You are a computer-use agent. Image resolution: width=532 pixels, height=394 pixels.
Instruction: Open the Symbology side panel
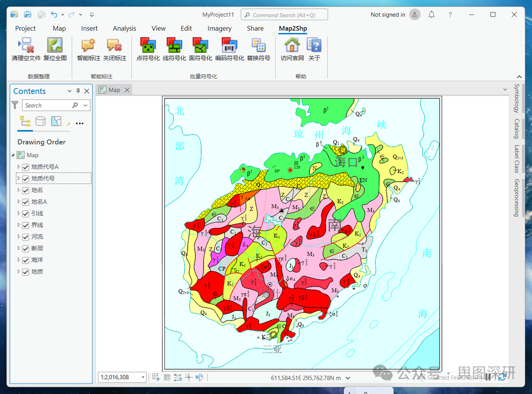click(516, 98)
